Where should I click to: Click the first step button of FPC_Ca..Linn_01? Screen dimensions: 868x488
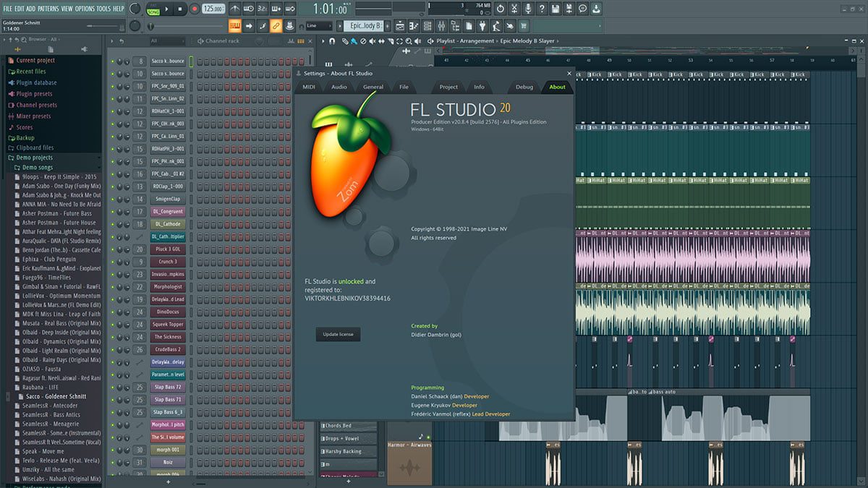coord(200,136)
